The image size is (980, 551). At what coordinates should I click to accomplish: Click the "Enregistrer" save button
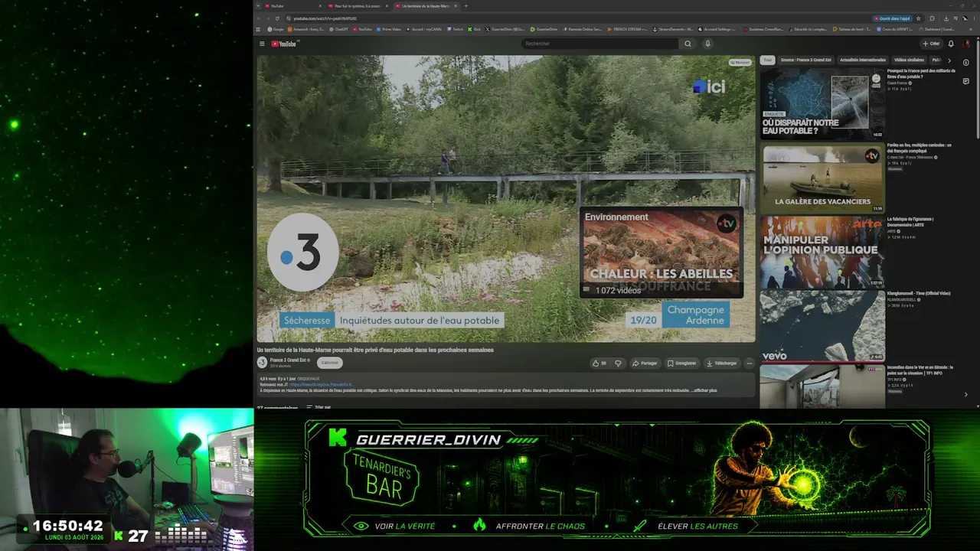(x=681, y=363)
